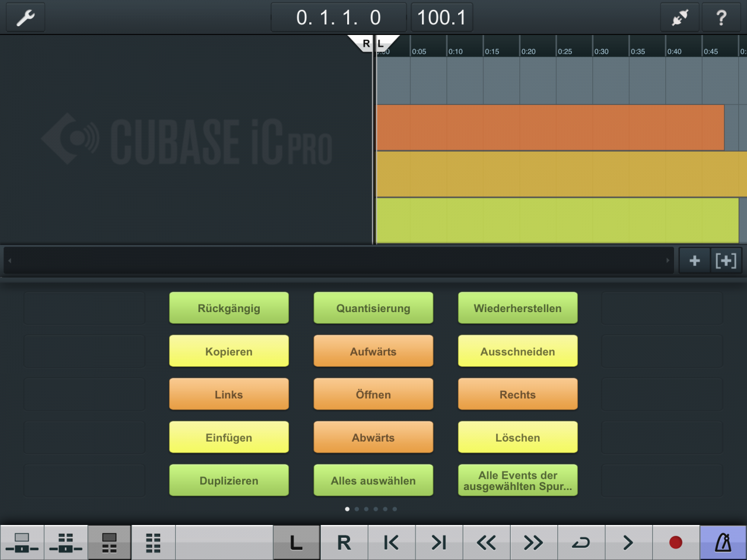The image size is (747, 560).
Task: Select the Links button
Action: pyautogui.click(x=229, y=394)
